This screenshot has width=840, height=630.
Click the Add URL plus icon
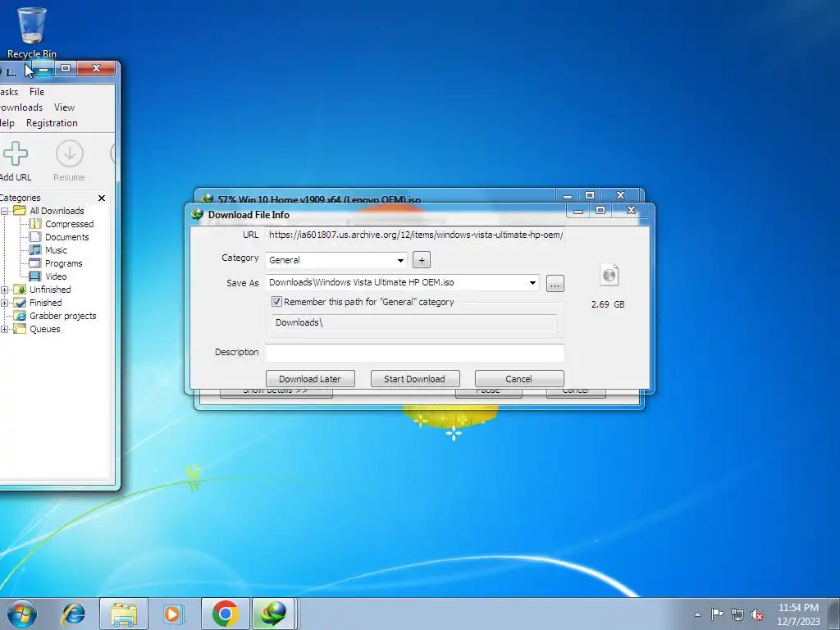tap(15, 153)
